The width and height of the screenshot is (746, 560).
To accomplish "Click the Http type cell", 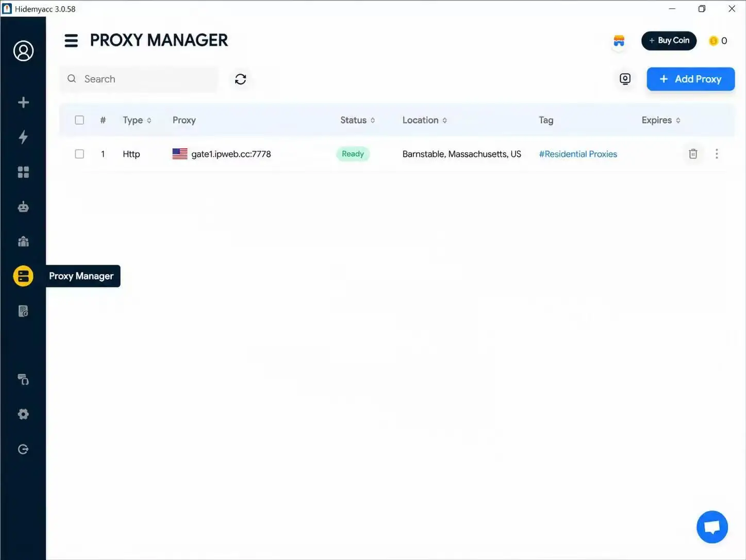I will [131, 154].
